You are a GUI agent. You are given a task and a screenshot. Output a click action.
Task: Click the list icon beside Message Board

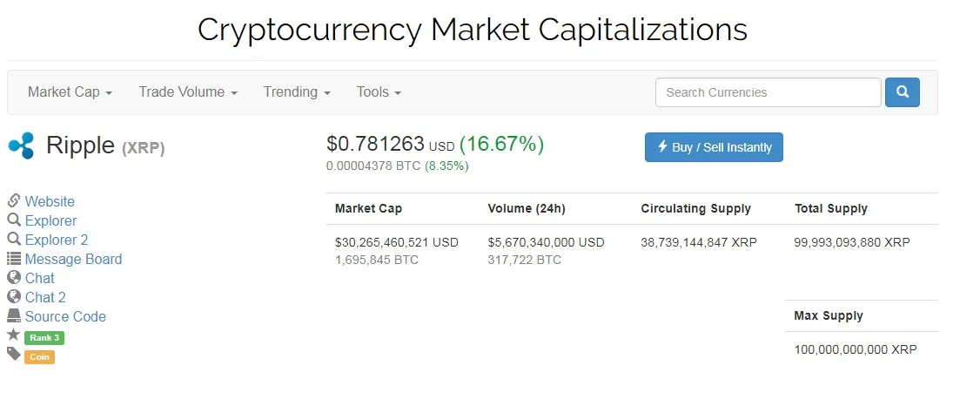pos(14,259)
